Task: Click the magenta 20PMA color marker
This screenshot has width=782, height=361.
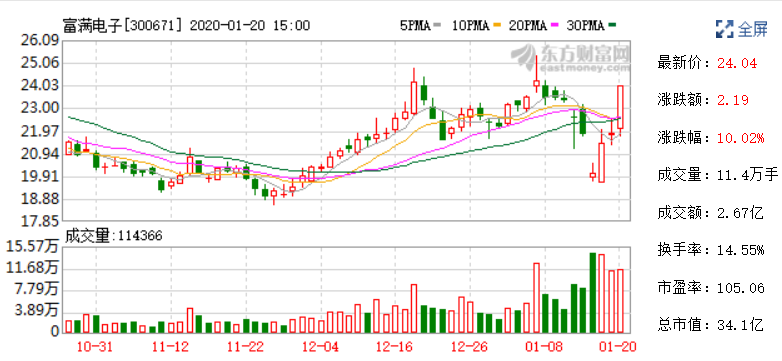Action: (x=554, y=26)
